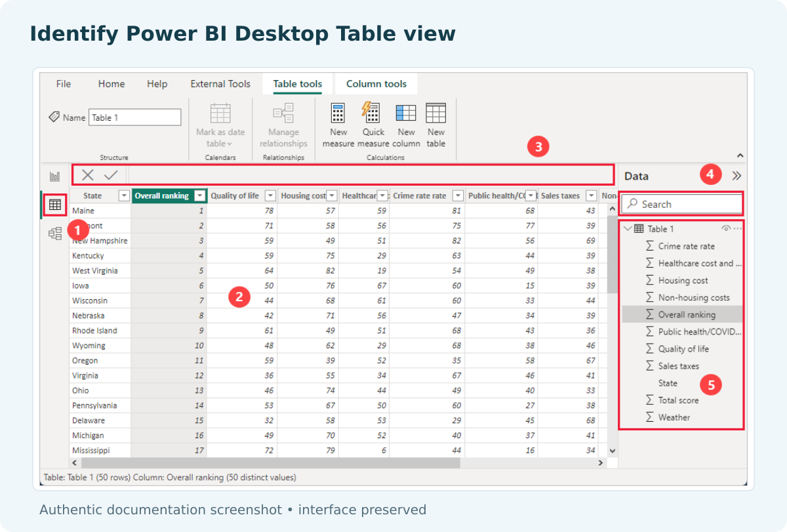
Task: Create a New column
Action: (x=406, y=125)
